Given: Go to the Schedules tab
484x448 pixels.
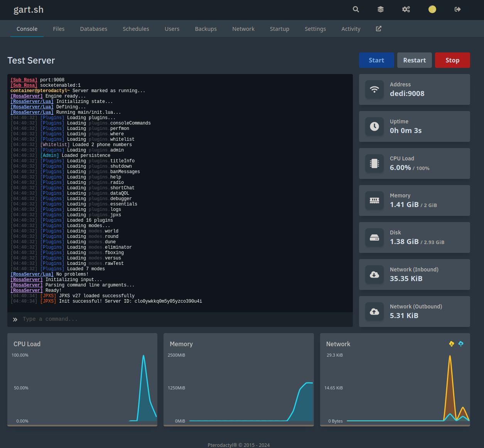Looking at the screenshot, I should (x=136, y=29).
